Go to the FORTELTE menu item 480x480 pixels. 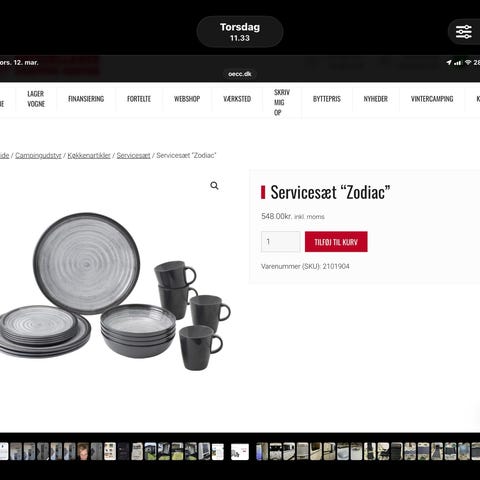click(139, 99)
